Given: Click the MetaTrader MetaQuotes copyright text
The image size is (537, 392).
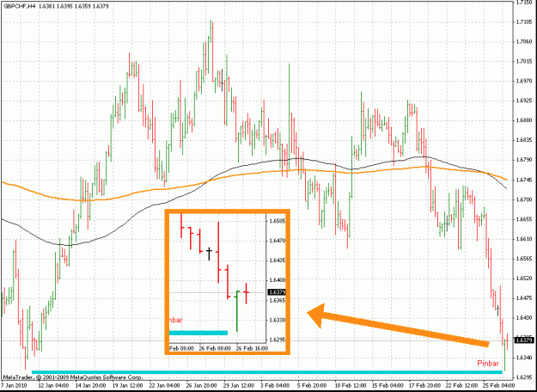Looking at the screenshot, I should (x=71, y=377).
